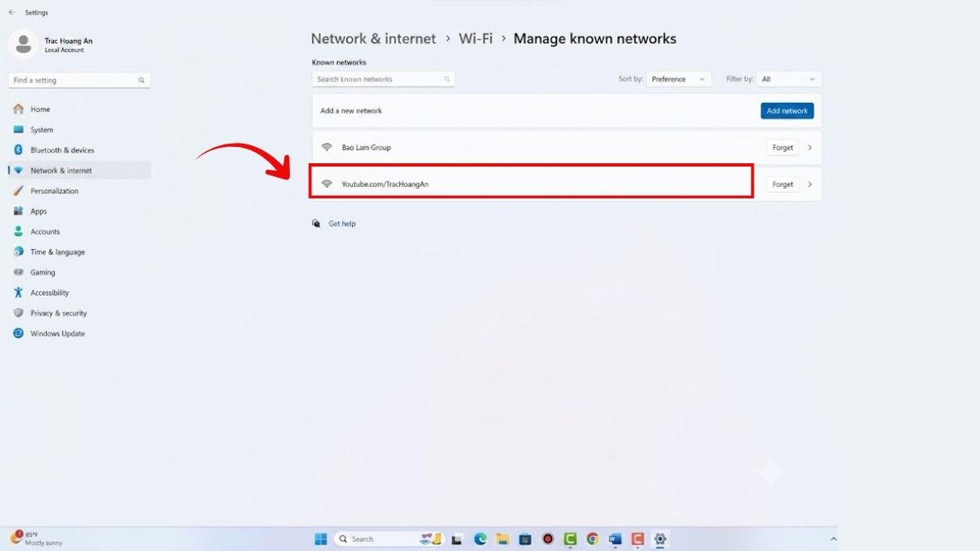
Task: Open the Trac Hoang An profile avatar
Action: coord(23,44)
